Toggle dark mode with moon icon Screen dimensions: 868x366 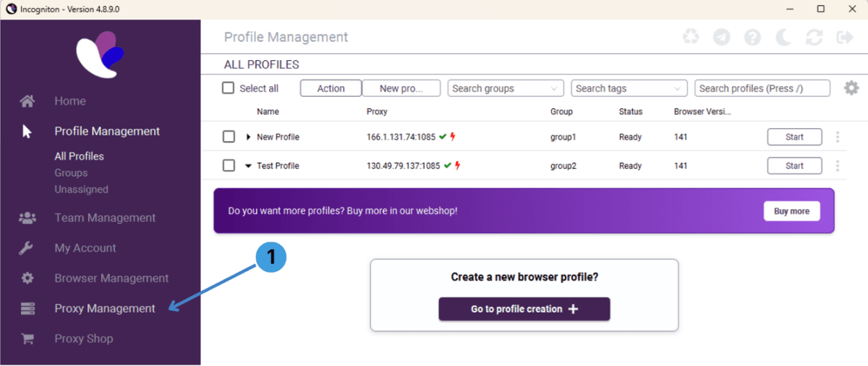(x=784, y=37)
